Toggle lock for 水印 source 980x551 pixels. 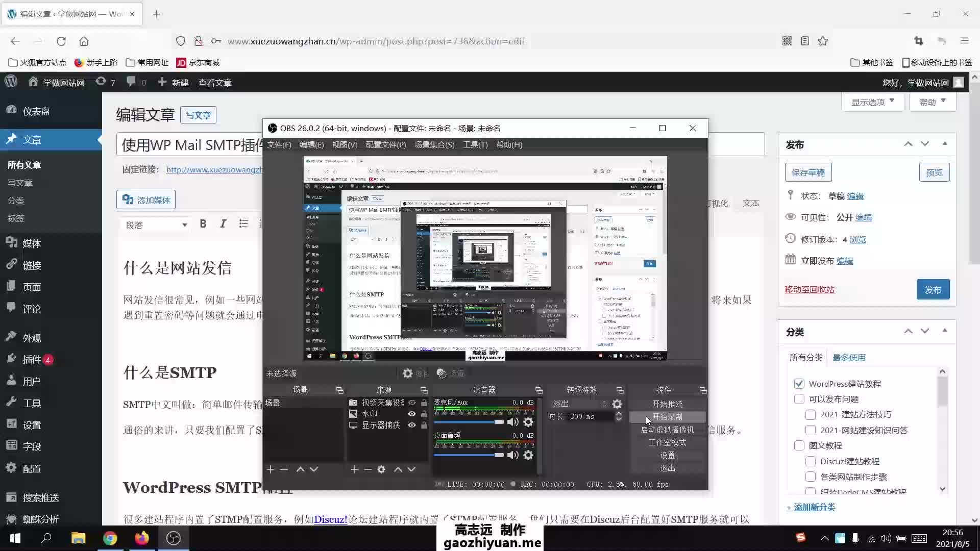pos(424,414)
